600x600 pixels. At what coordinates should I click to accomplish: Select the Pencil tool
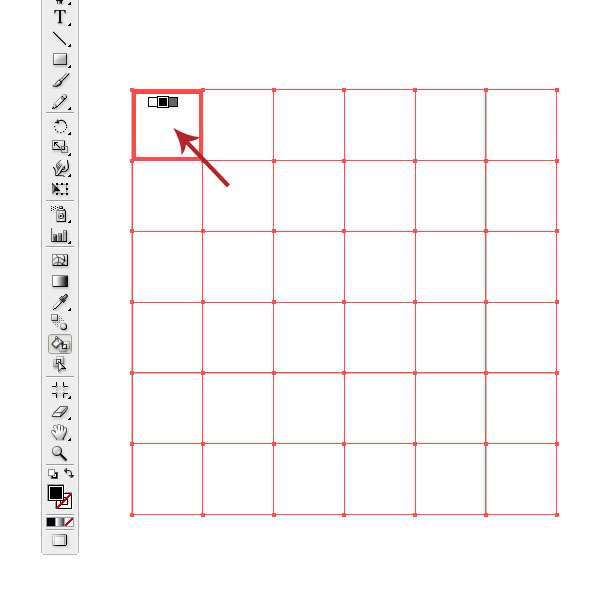coord(60,102)
